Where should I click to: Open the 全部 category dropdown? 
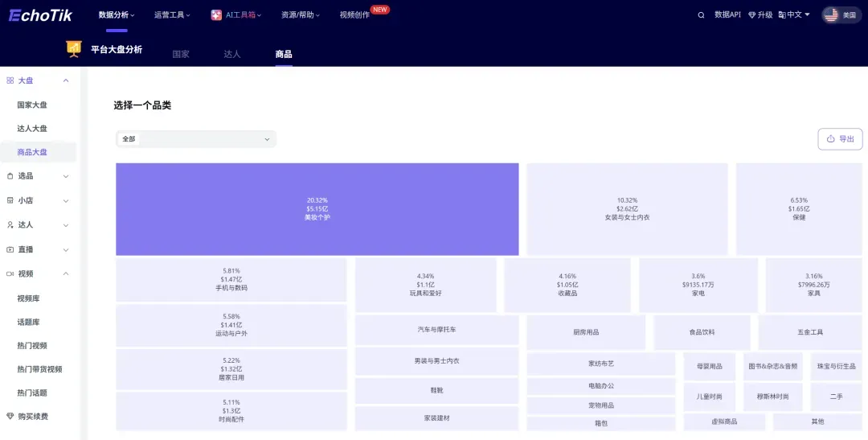(x=196, y=139)
